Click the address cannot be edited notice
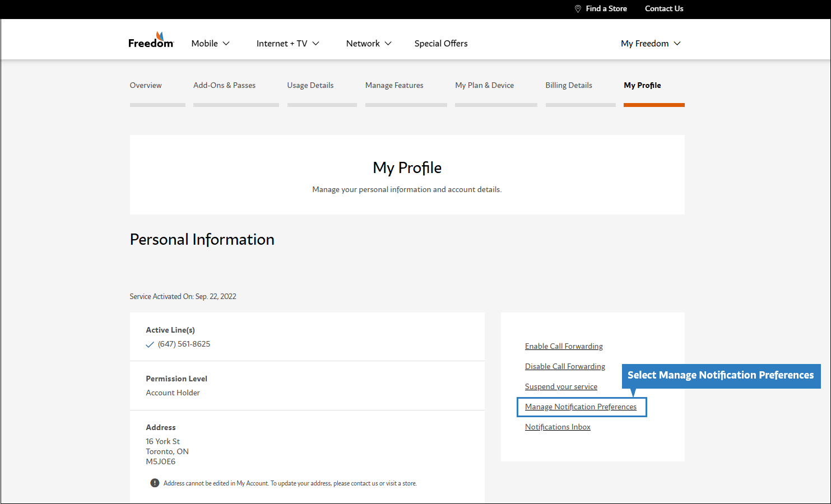Image resolution: width=831 pixels, height=504 pixels. point(290,483)
